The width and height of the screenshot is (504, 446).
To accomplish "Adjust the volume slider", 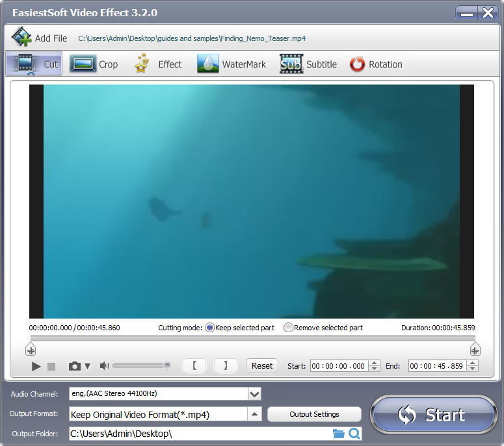I will tap(141, 365).
